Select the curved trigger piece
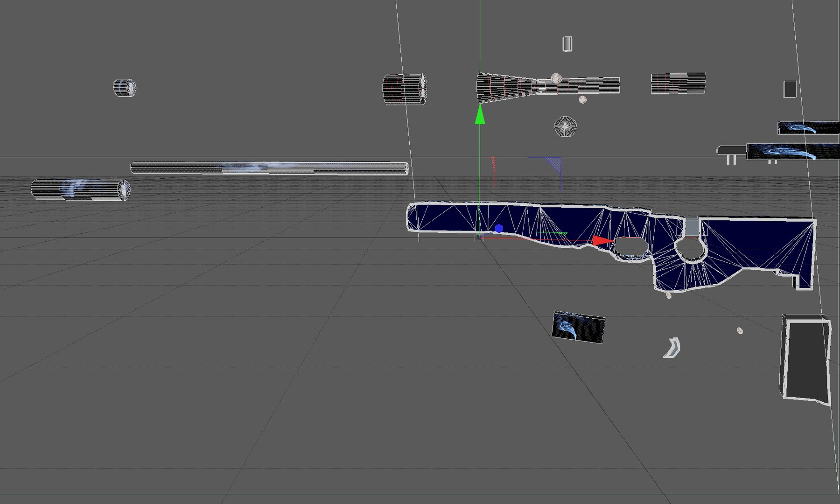 coord(672,348)
